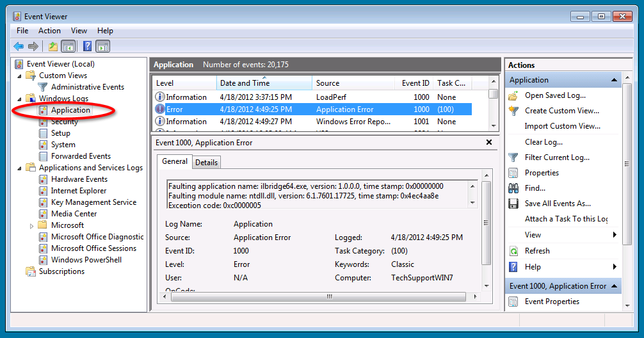
Task: Click the Hardware Events log icon
Action: [x=43, y=179]
